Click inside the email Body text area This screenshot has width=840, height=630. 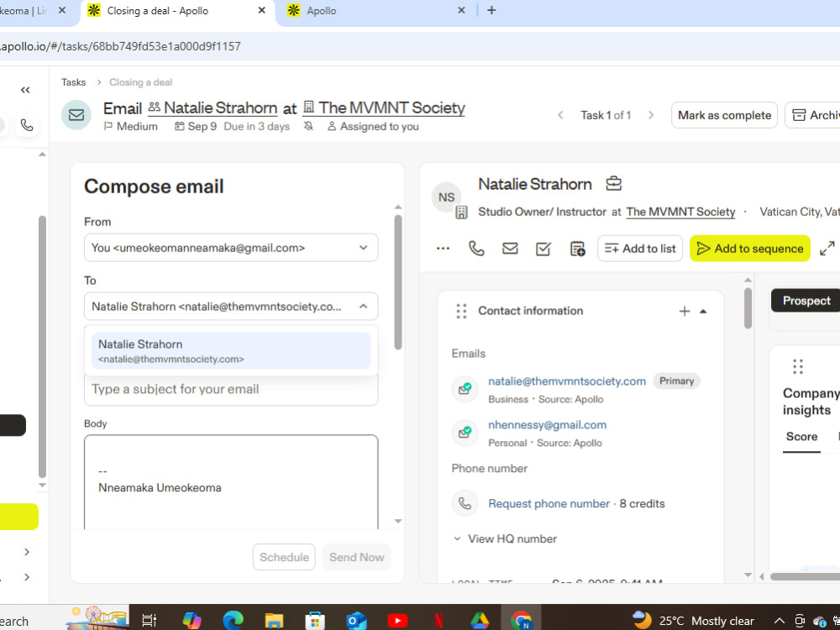pos(231,482)
